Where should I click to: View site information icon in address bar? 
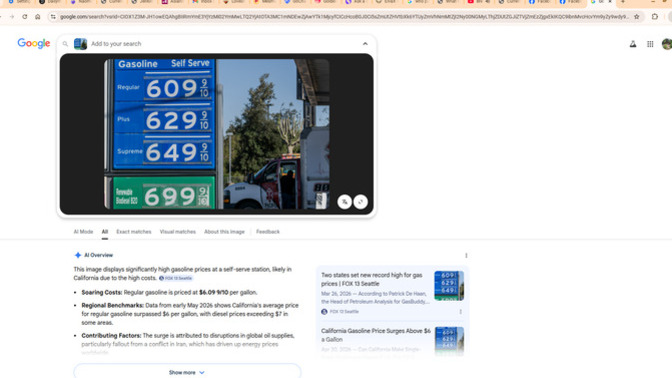click(53, 17)
